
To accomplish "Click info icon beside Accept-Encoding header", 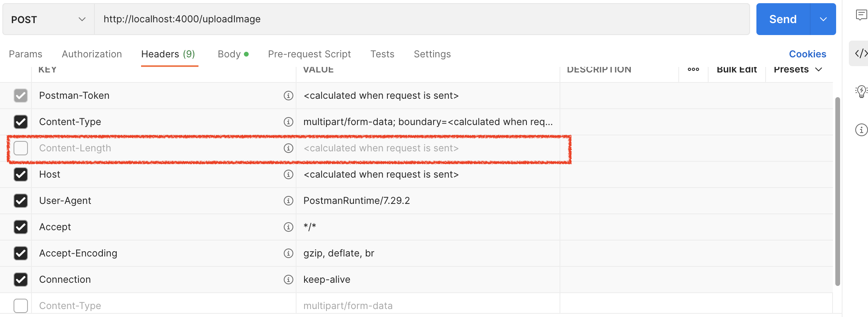I will (288, 253).
